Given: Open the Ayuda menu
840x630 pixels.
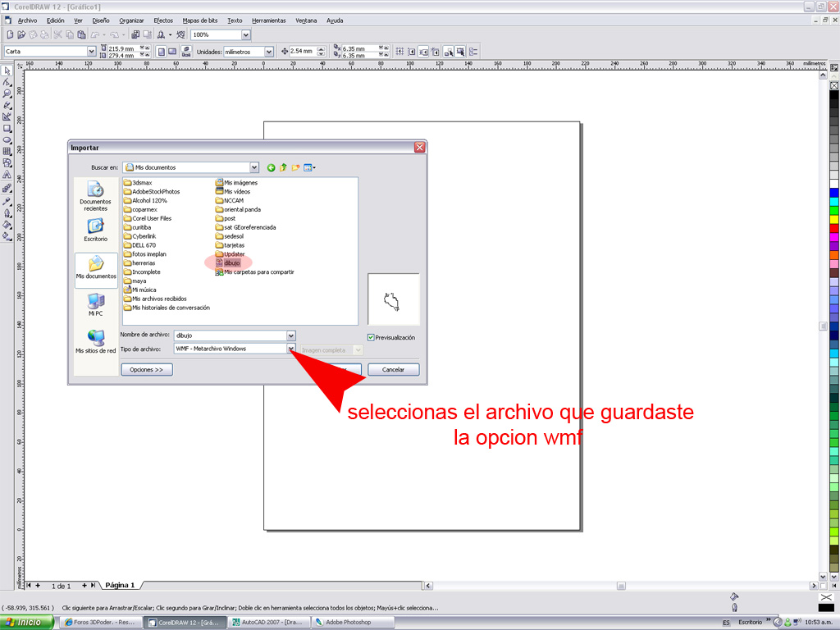Looking at the screenshot, I should coord(335,21).
